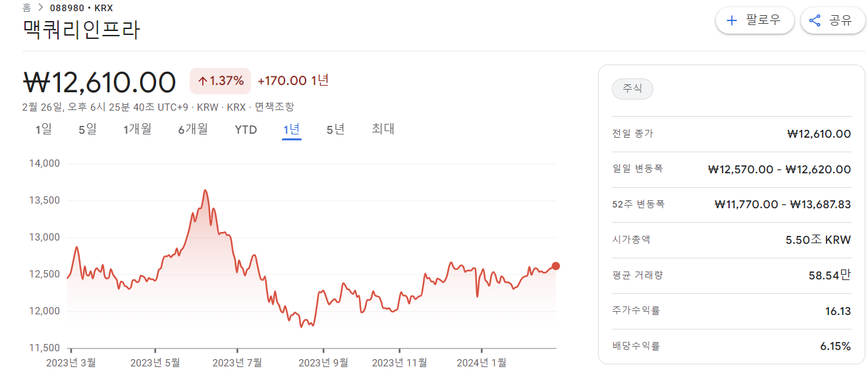Open the 면책조항 disclaimer link
Screen dimensions: 868x371
click(x=275, y=107)
